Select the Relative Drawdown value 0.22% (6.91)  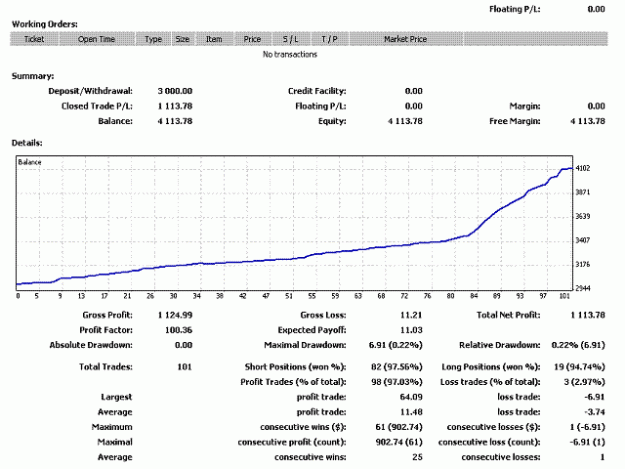coord(578,345)
